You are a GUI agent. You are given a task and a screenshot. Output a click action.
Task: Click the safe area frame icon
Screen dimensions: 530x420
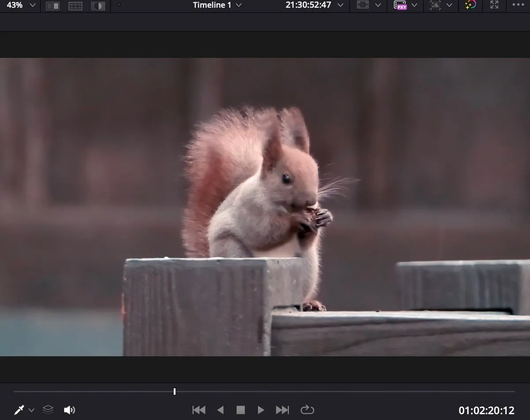coord(363,5)
